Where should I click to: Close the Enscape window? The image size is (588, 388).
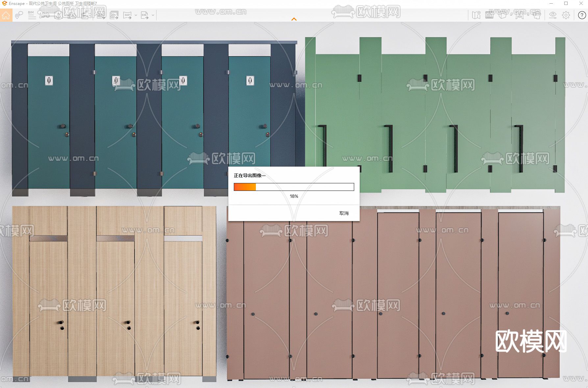click(x=581, y=3)
